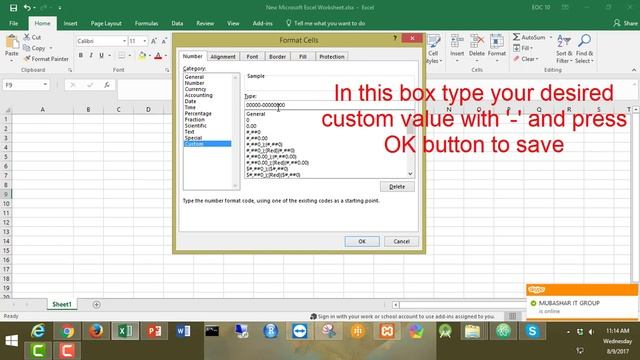Choose the General format code entry

256,114
